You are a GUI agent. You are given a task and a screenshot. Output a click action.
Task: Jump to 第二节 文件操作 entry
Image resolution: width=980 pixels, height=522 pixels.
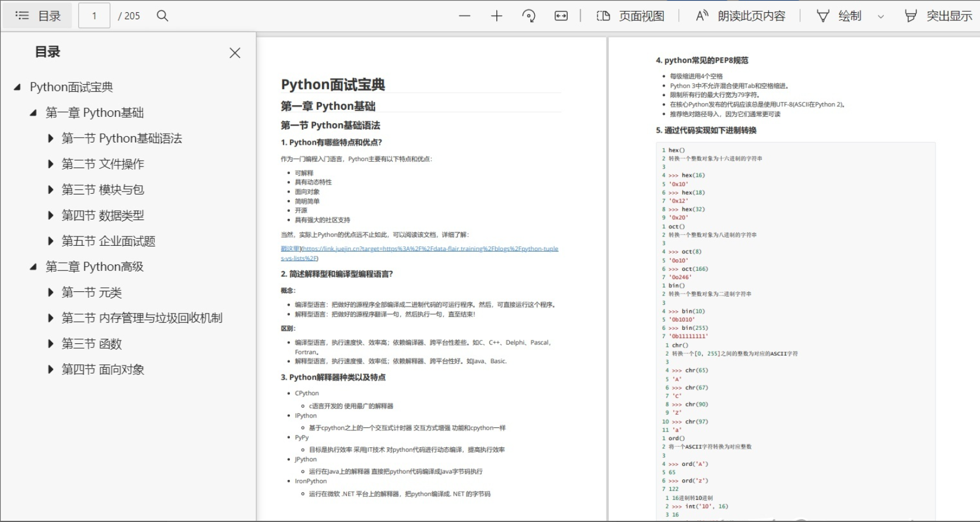click(103, 164)
